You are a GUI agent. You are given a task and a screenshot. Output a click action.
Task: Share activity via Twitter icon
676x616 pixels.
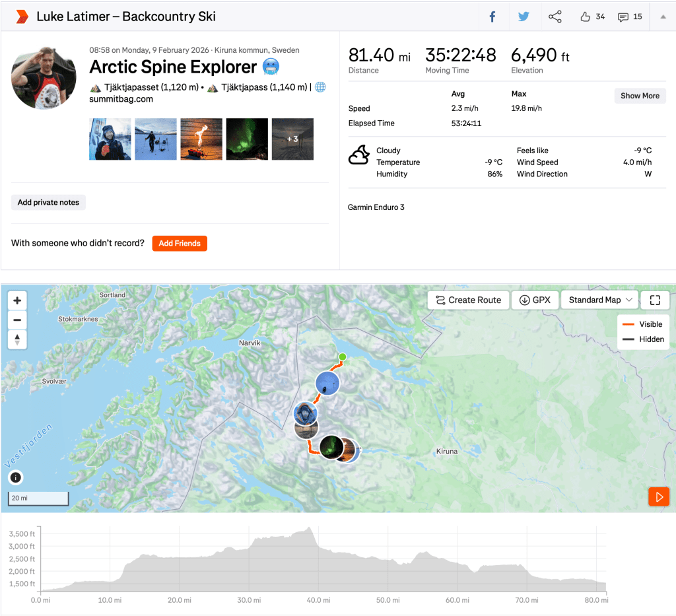[524, 17]
